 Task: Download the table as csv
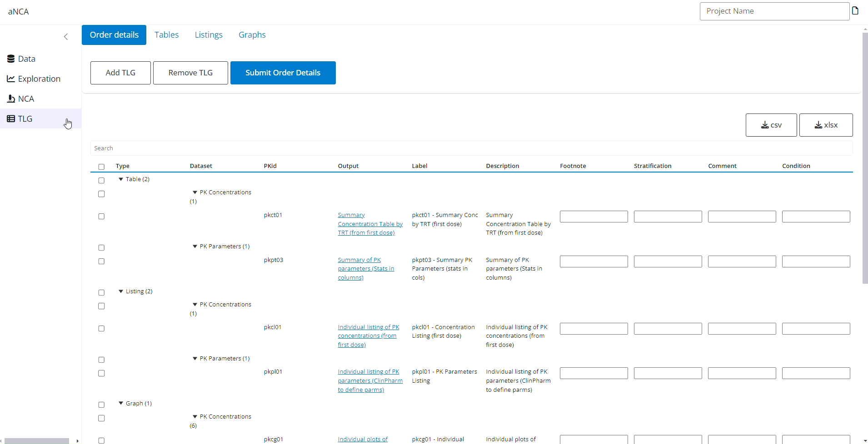(x=771, y=125)
